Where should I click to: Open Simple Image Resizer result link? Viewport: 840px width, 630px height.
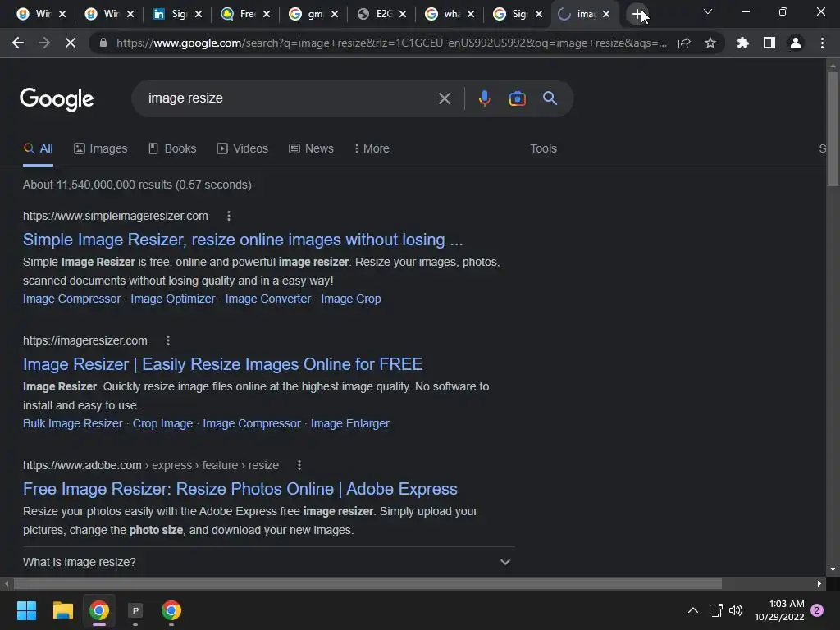tap(243, 240)
